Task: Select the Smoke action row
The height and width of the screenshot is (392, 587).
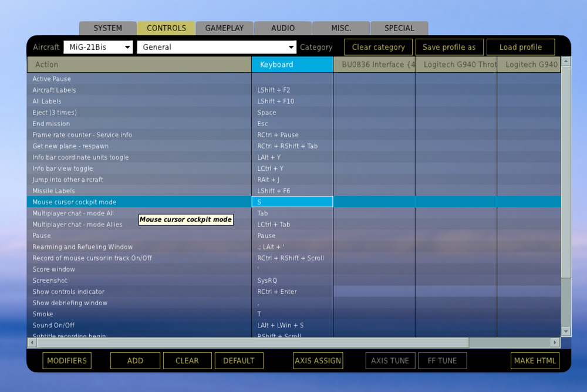Action: coord(139,314)
